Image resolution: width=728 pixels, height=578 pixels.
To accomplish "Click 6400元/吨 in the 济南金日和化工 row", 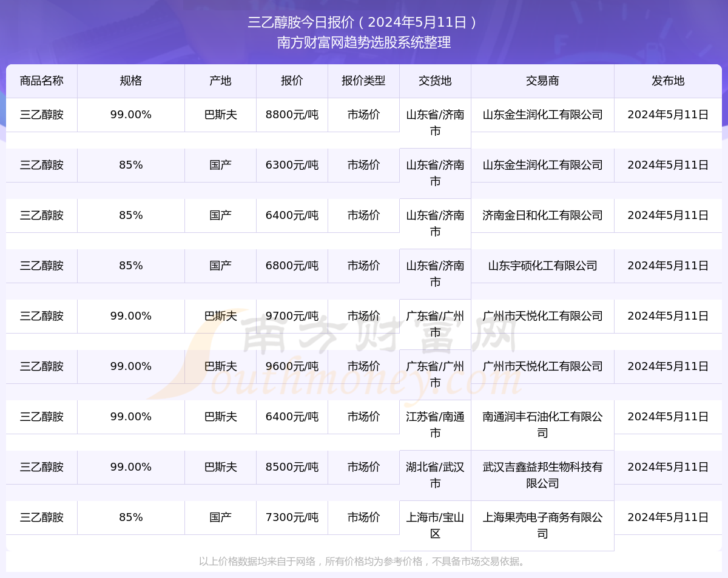I will click(292, 215).
